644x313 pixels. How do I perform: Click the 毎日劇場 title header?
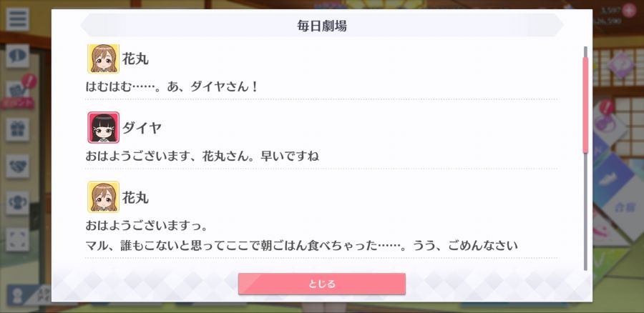point(321,26)
